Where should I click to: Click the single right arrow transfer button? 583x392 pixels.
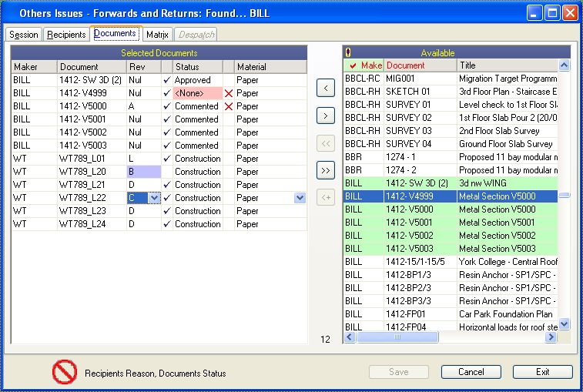coord(325,116)
